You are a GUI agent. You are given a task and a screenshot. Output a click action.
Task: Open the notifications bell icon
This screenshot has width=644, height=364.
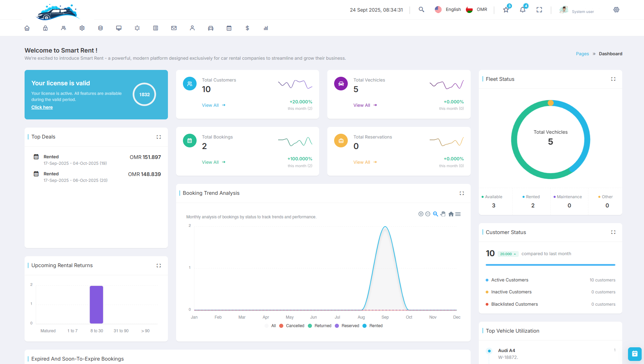tap(523, 10)
